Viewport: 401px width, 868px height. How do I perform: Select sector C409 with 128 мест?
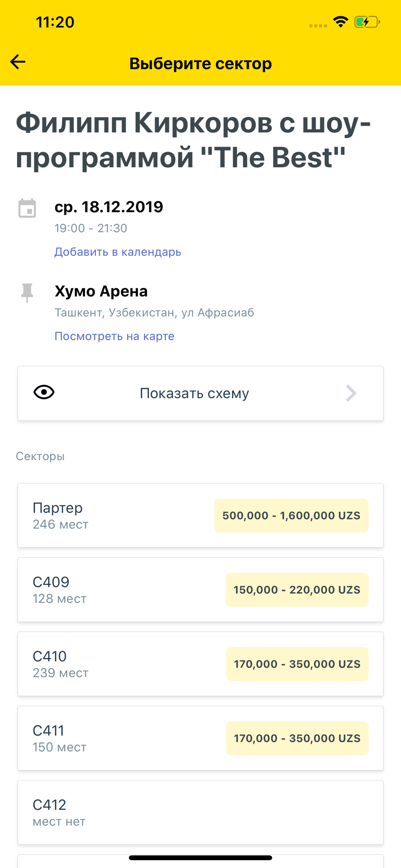tap(200, 589)
